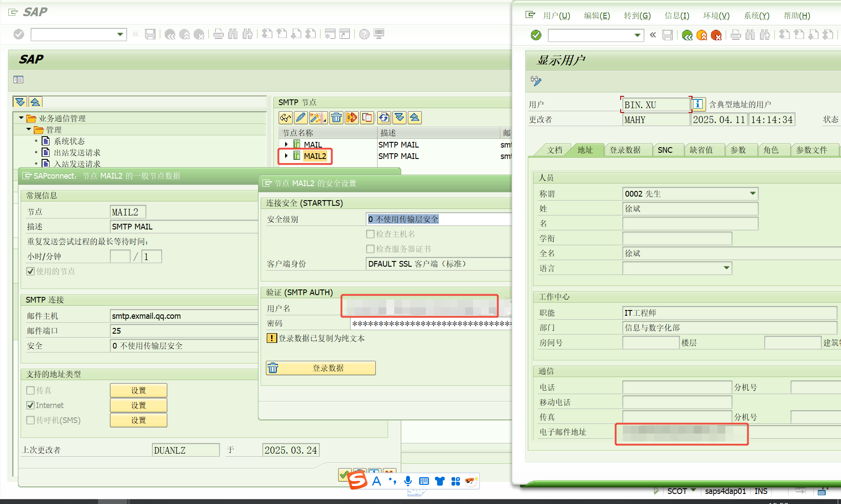
Task: Toggle the 传呼机(SMS) checkbox
Action: (31, 420)
